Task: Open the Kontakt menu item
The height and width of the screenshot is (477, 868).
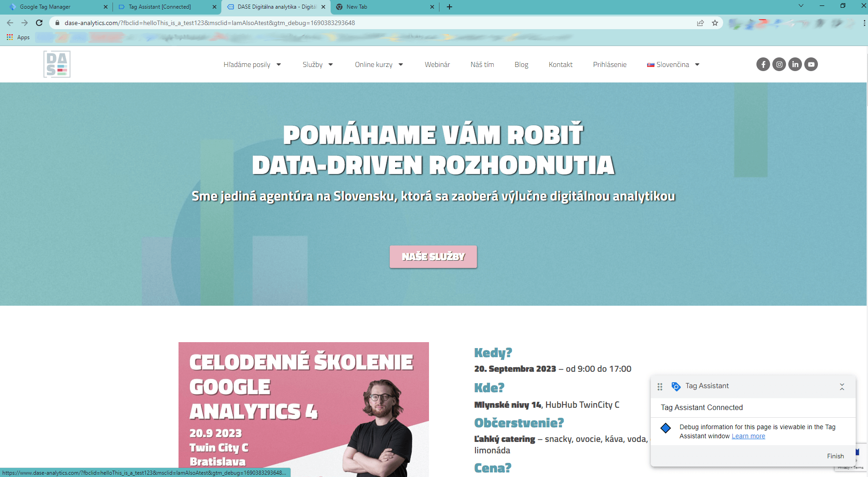Action: [561, 65]
